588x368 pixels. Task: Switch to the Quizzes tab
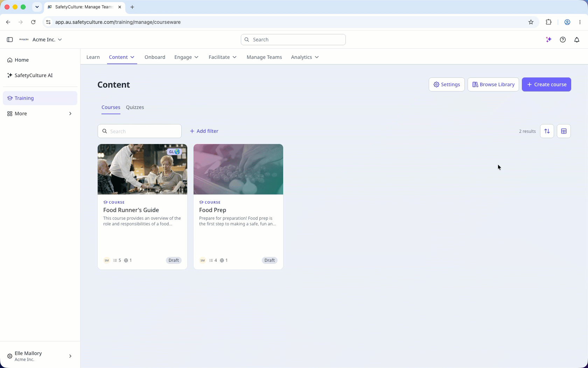click(x=135, y=107)
